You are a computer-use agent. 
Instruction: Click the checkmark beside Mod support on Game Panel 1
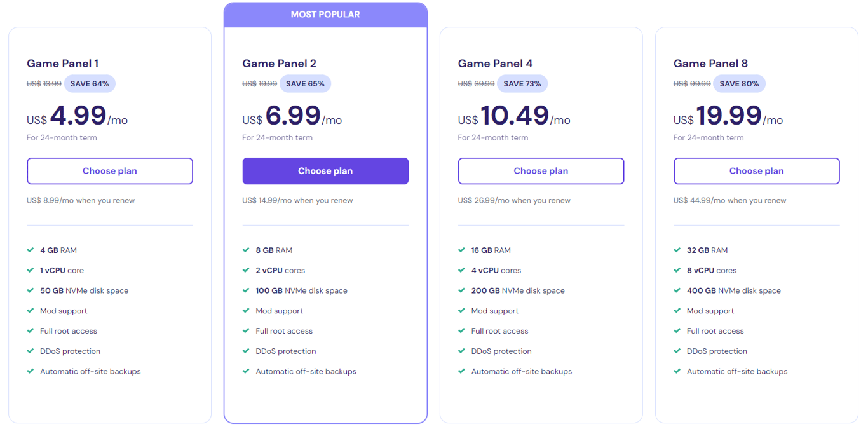[x=29, y=311]
